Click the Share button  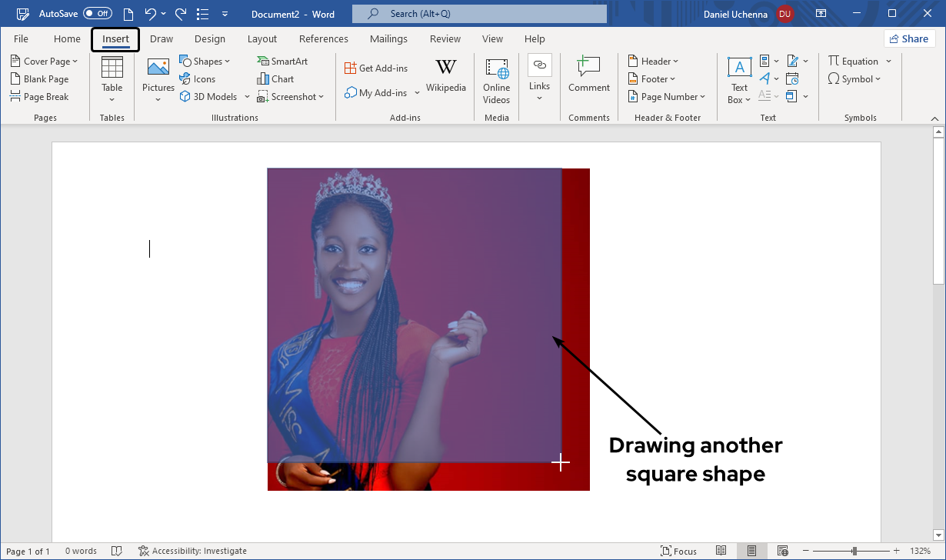(x=908, y=39)
